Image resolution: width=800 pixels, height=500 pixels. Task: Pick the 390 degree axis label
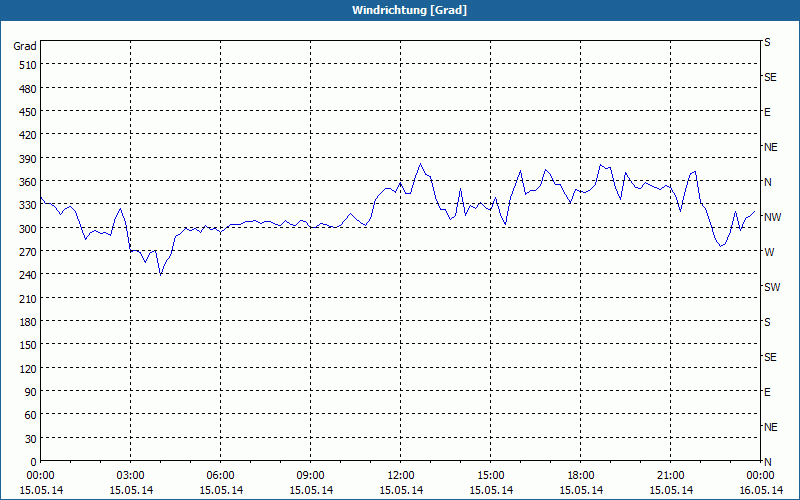28,159
